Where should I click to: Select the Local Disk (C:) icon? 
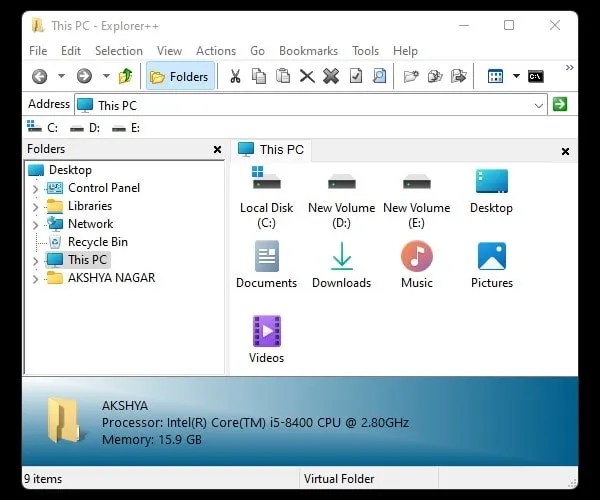click(x=266, y=197)
